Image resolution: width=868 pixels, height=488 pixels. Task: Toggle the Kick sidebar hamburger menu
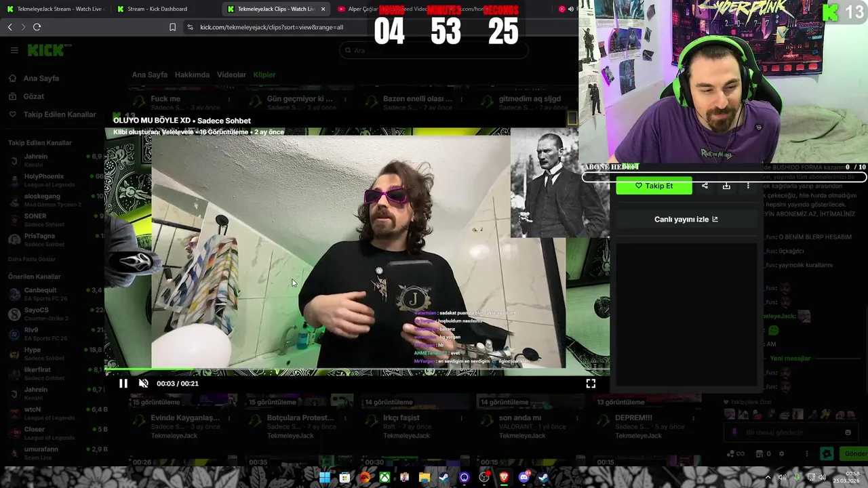pyautogui.click(x=14, y=50)
